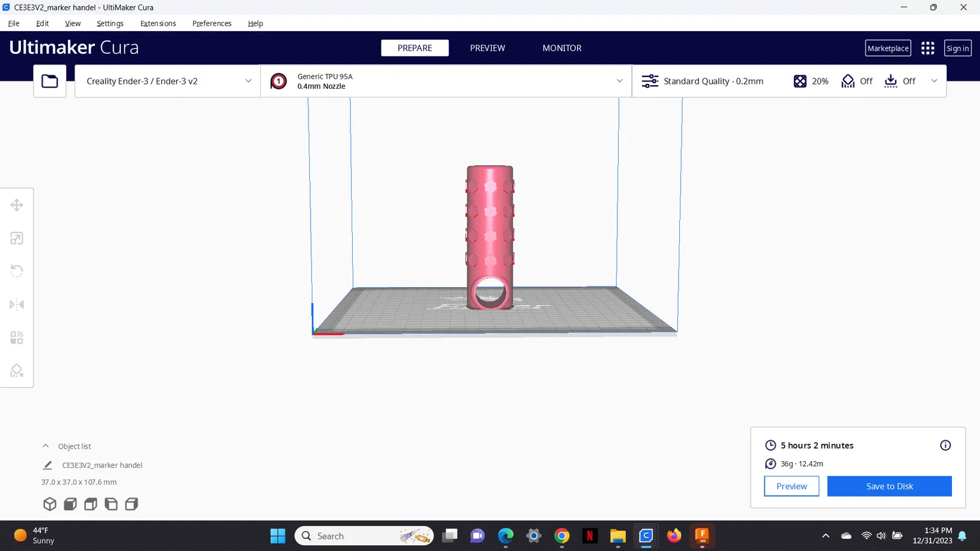
Task: Open the clock and date flyout
Action: pyautogui.click(x=932, y=536)
